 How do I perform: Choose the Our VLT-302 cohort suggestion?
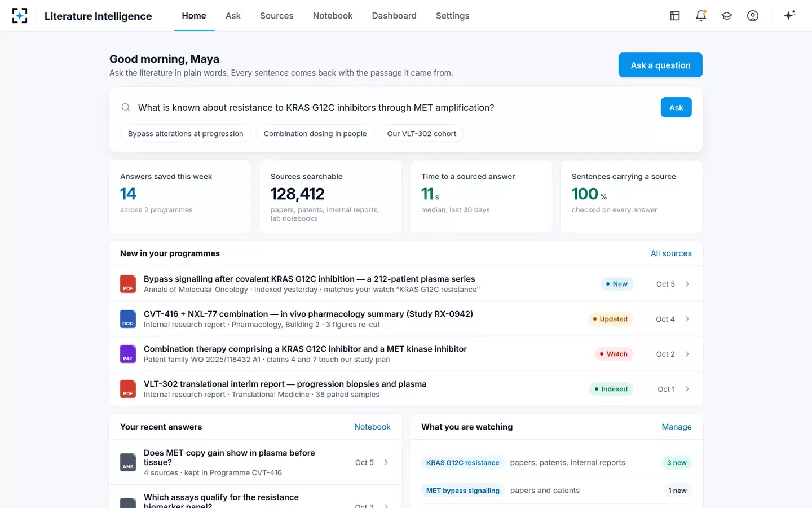coord(422,134)
